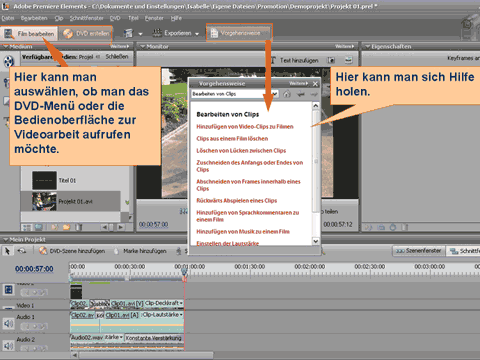The width and height of the screenshot is (480, 360).
Task: Expand the Exportieren dropdown arrow
Action: (x=197, y=34)
